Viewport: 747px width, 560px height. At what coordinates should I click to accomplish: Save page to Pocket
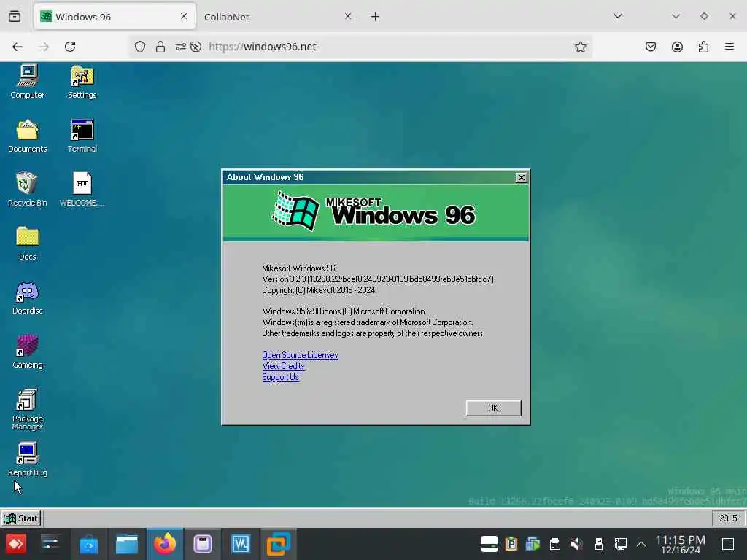(650, 47)
